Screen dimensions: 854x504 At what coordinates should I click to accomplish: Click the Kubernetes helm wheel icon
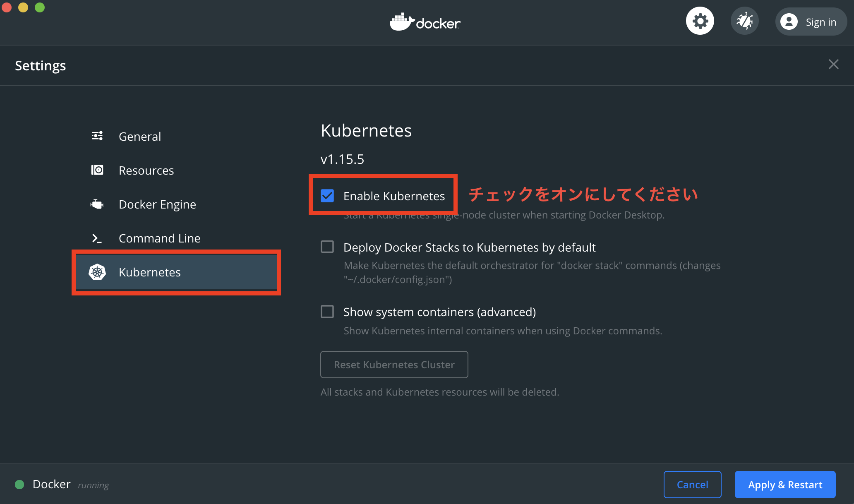(97, 272)
